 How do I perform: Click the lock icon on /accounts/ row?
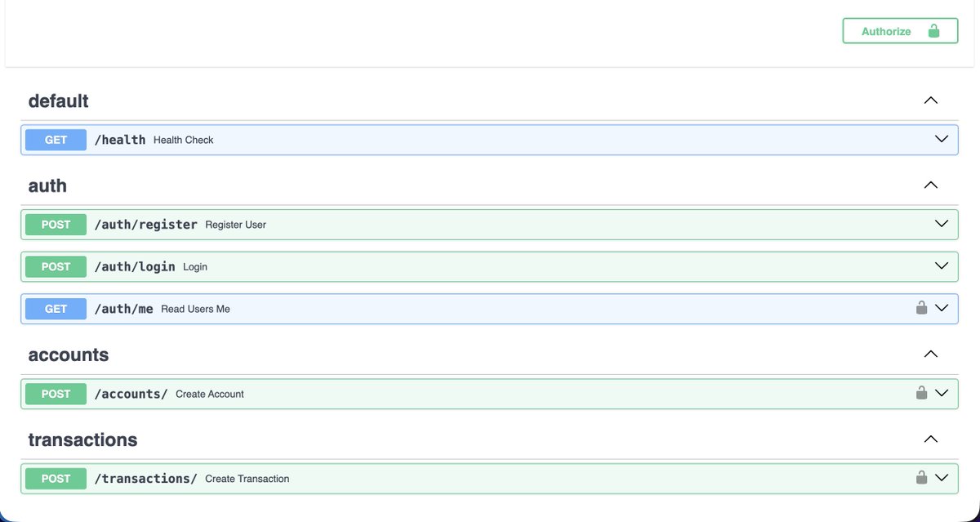tap(921, 393)
